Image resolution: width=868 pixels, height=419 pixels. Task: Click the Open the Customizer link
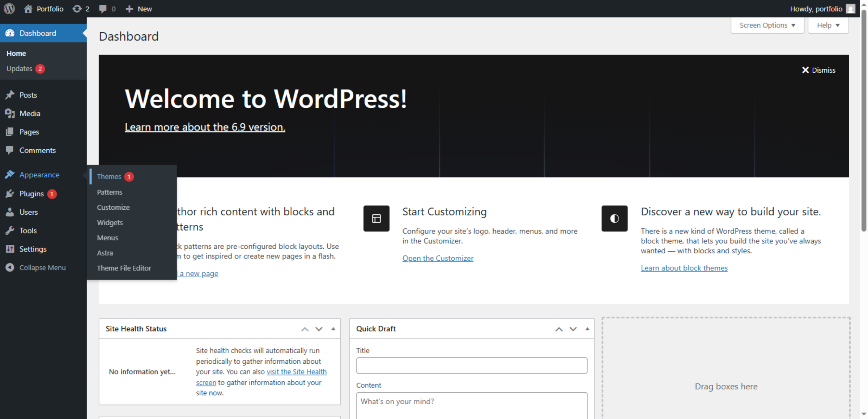tap(438, 258)
